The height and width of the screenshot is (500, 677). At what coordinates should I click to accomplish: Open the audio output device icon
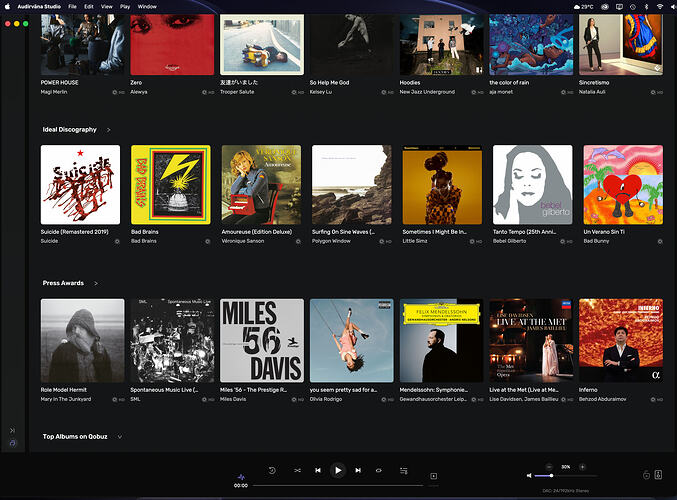(x=658, y=475)
